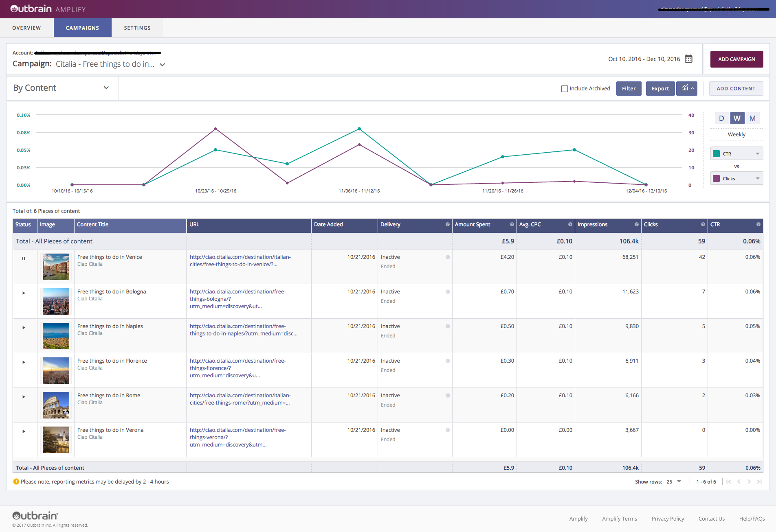
Task: Click the Export button
Action: pos(660,88)
